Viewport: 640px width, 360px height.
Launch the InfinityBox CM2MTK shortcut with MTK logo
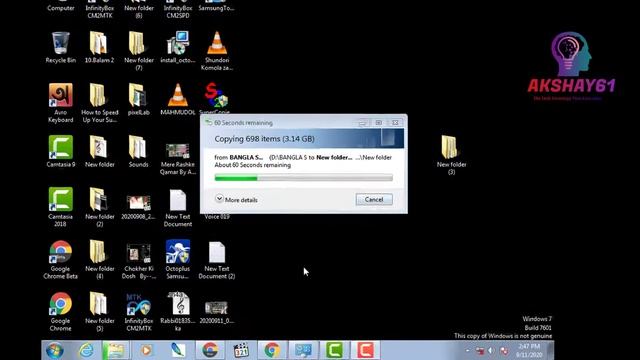[x=138, y=312]
